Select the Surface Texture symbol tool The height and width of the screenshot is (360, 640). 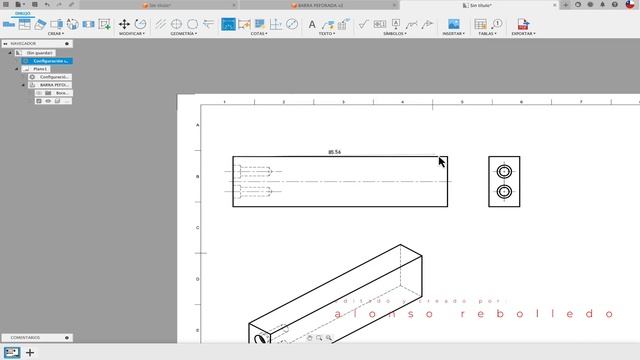coord(363,24)
